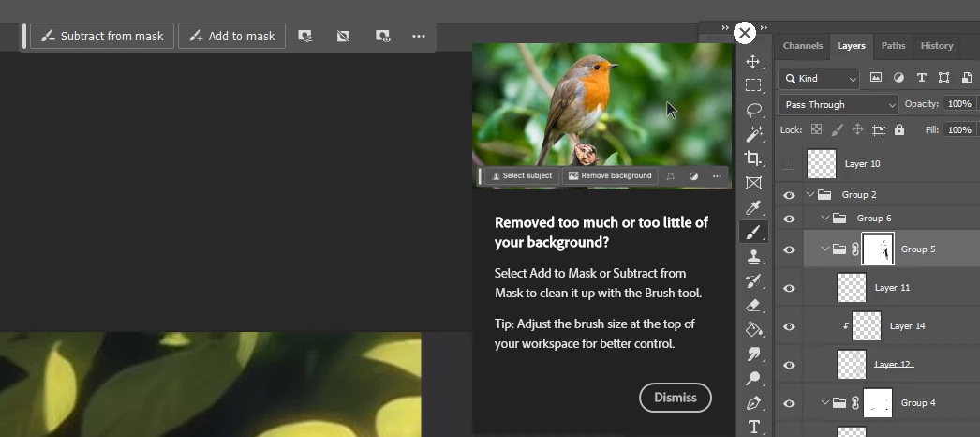Image resolution: width=980 pixels, height=437 pixels.
Task: Collapse Group 6 folder
Action: [825, 218]
